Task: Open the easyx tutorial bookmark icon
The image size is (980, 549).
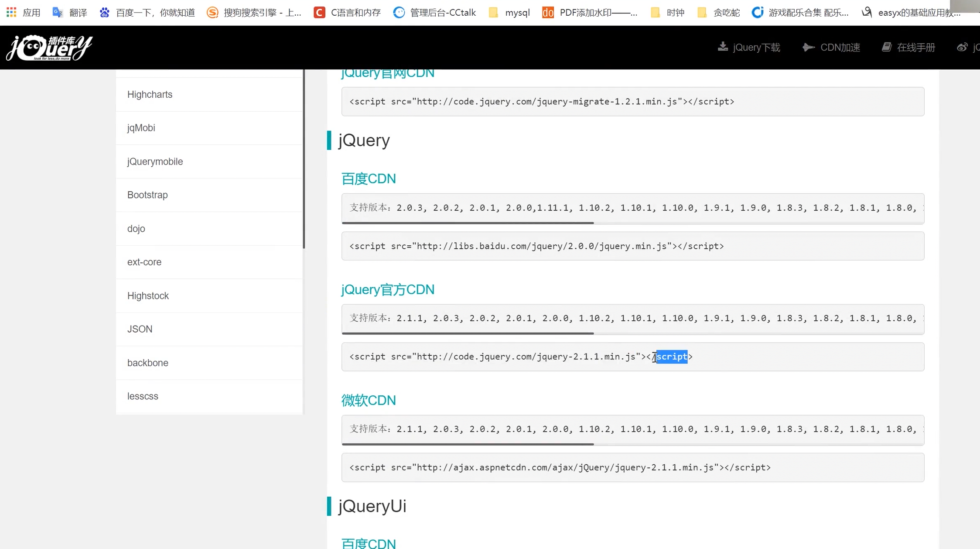Action: pyautogui.click(x=867, y=12)
